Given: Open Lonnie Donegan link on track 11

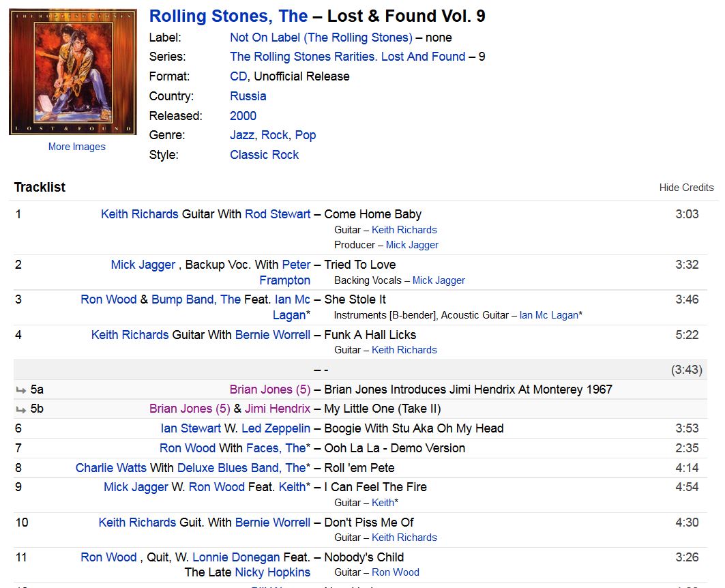Looking at the screenshot, I should tap(236, 557).
